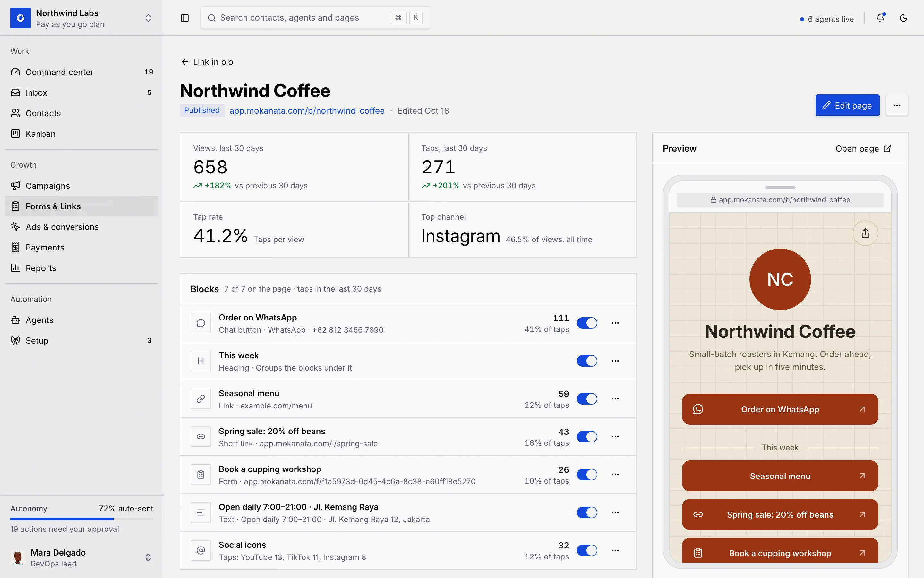924x578 pixels.
Task: Click the Spring sale short link block icon
Action: tap(201, 437)
